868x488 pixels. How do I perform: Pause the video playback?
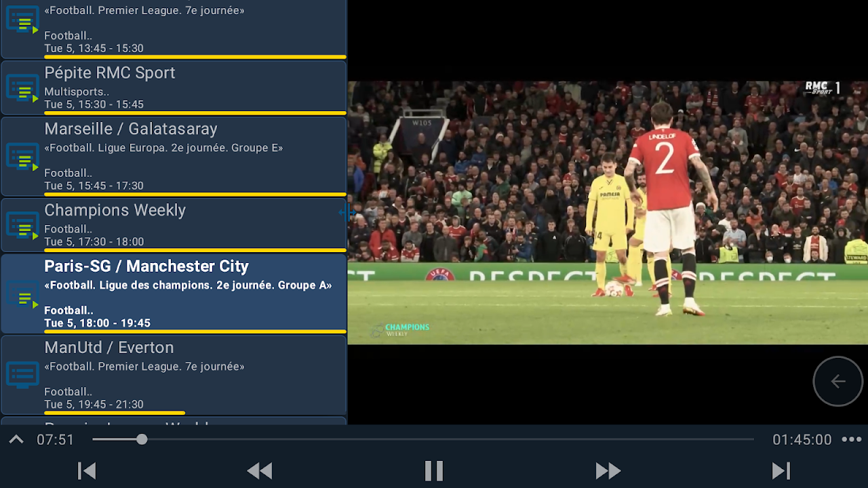click(434, 470)
